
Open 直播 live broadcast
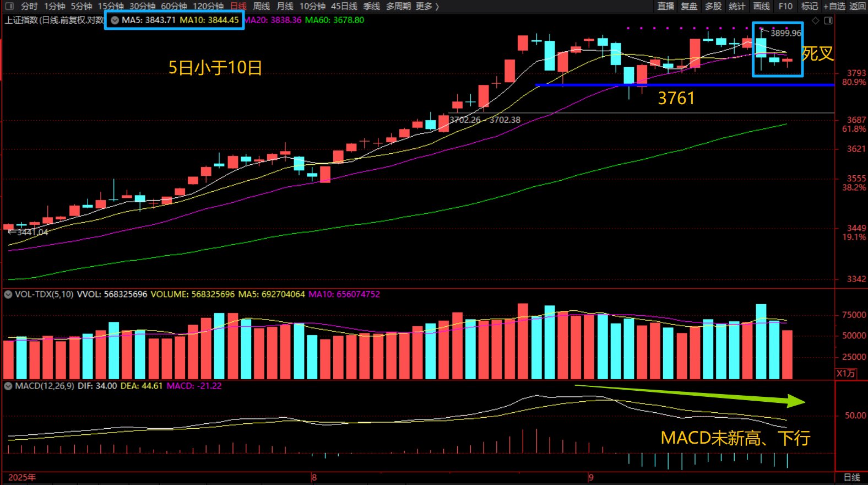click(666, 6)
